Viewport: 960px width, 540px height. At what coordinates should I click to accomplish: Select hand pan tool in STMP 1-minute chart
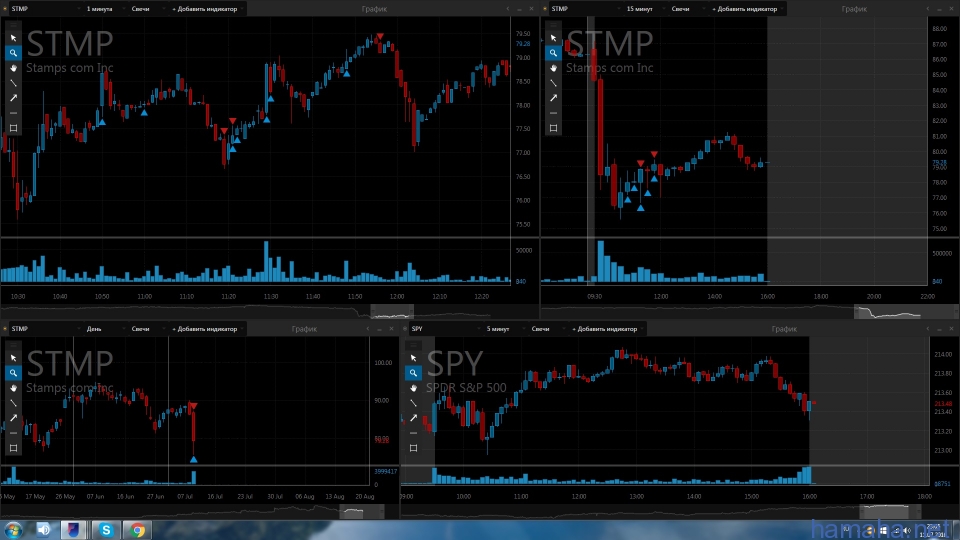click(x=13, y=68)
